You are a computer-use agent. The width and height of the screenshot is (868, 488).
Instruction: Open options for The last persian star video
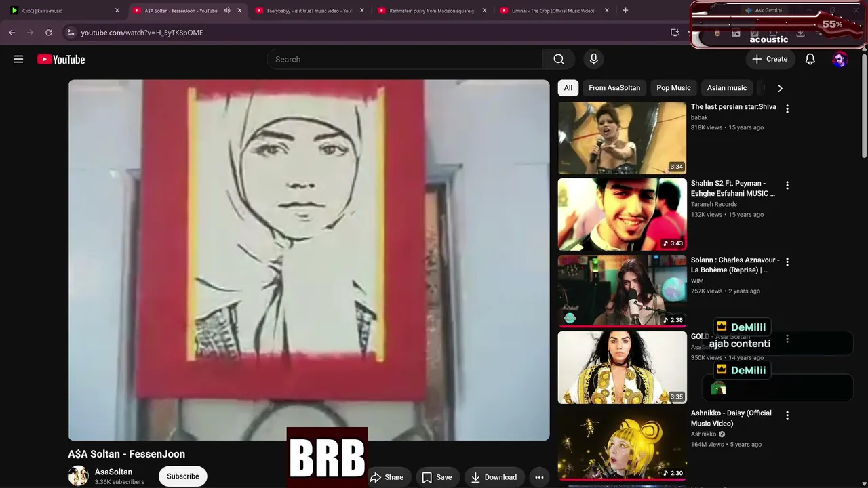(787, 108)
